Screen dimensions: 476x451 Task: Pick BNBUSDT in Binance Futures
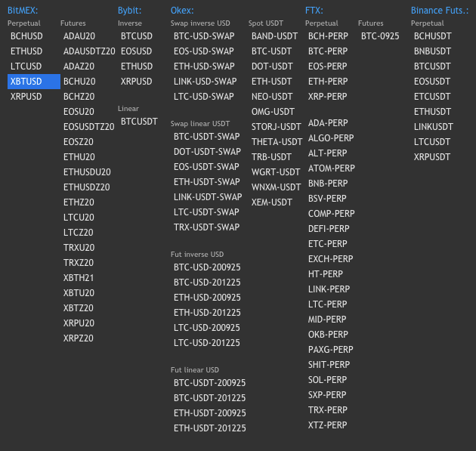click(432, 51)
